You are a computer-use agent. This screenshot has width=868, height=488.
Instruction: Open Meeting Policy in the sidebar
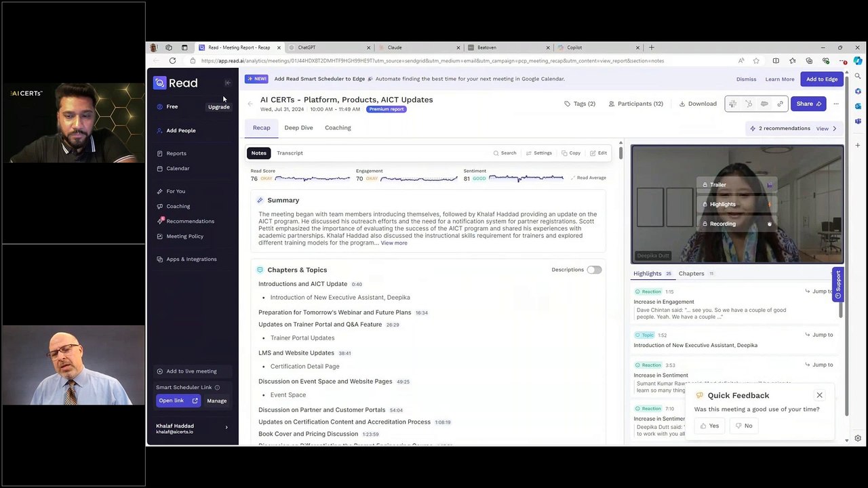pos(184,236)
